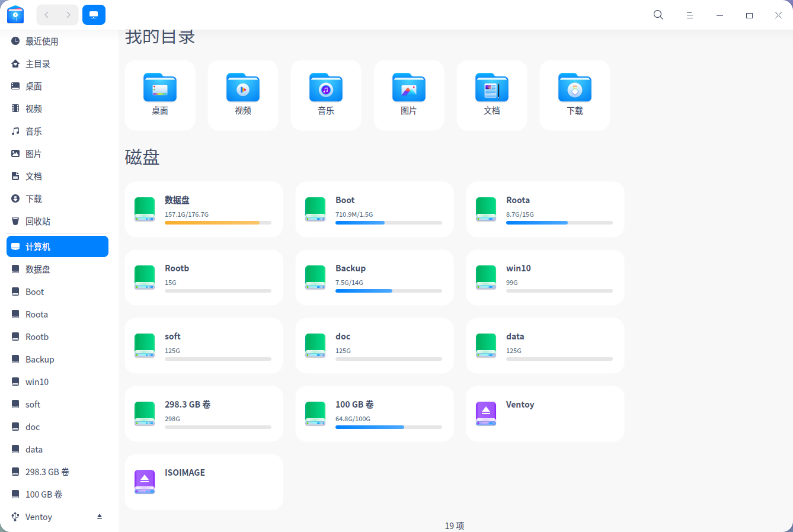This screenshot has height=532, width=793.
Task: Eject Ventoy using the sidebar eject icon
Action: click(x=100, y=517)
